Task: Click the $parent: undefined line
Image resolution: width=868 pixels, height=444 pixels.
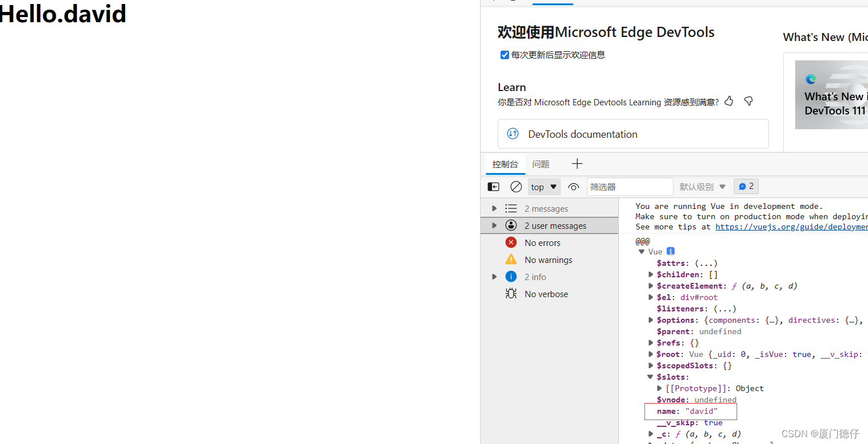Action: 699,331
